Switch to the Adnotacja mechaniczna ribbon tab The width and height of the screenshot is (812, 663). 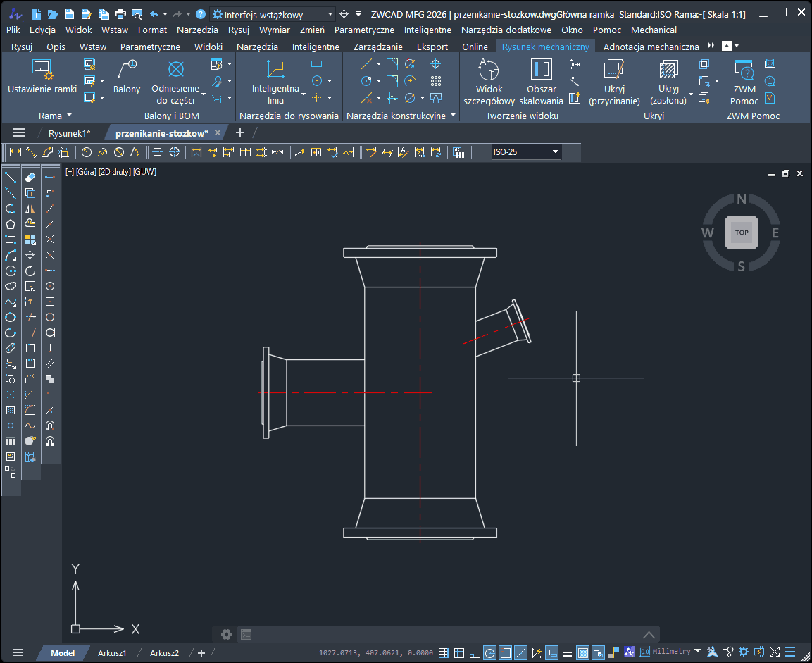click(x=651, y=47)
